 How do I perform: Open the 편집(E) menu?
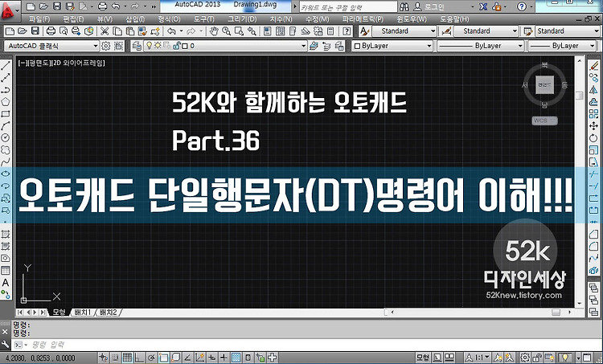tap(73, 18)
